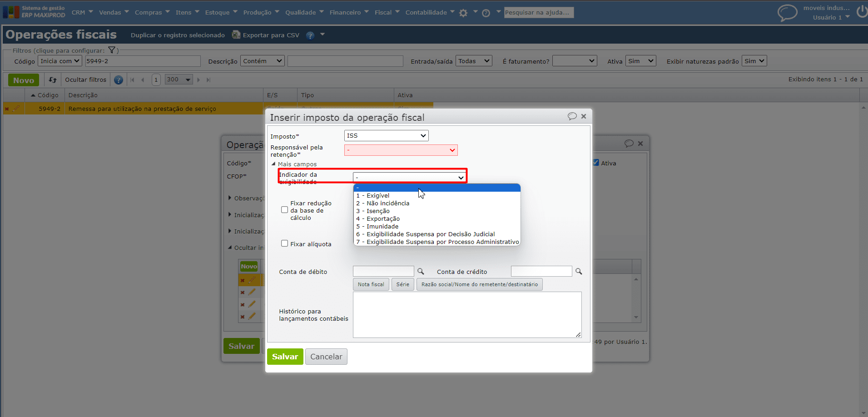Screen dimensions: 868x417
Task: Open page help icon beside Exportar para CSV
Action: [x=310, y=35]
